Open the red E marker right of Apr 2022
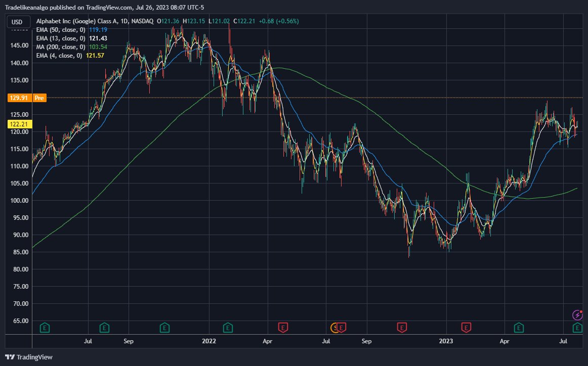This screenshot has width=588, height=366. click(283, 328)
